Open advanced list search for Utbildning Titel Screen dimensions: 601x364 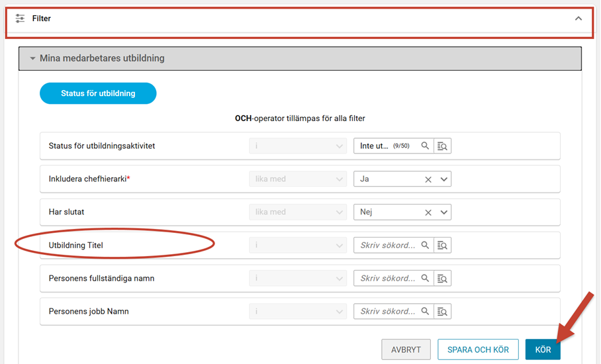coord(442,246)
